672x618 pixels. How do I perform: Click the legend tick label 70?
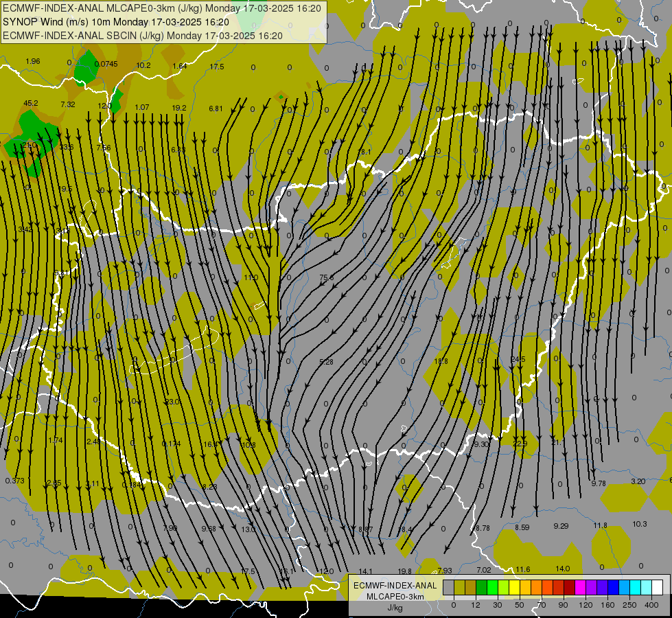click(x=542, y=605)
